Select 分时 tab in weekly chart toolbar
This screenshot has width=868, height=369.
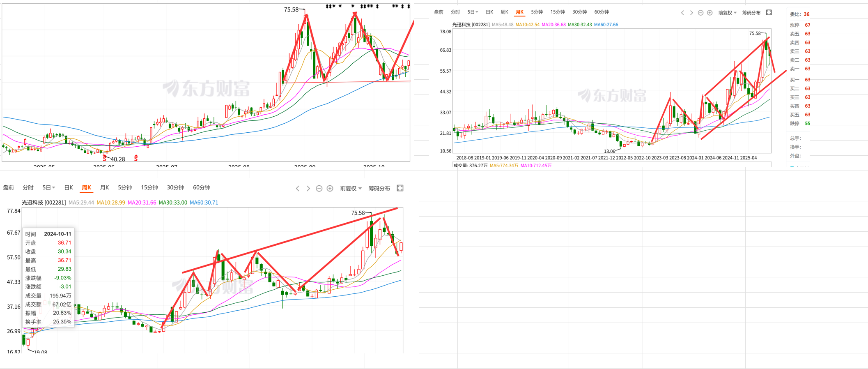28,188
